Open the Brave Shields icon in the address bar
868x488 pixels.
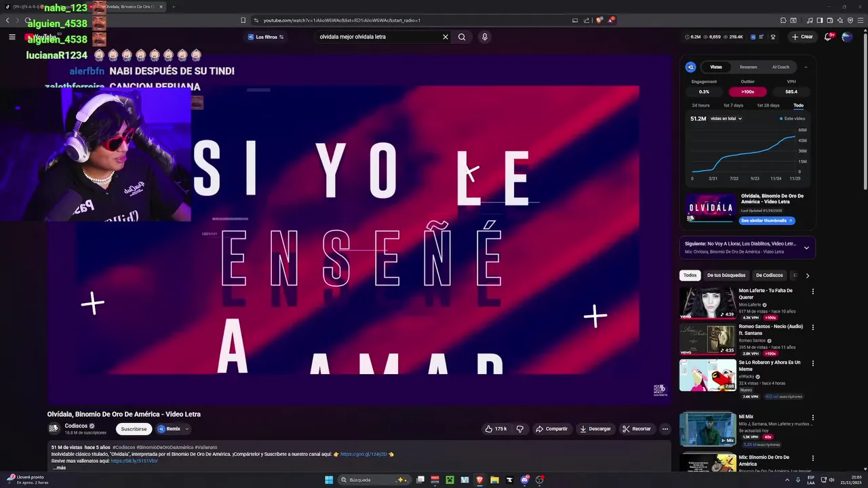tap(599, 20)
